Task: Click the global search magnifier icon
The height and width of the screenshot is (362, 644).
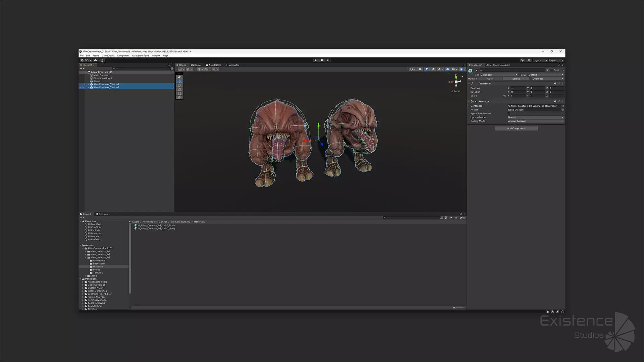Action: click(x=529, y=60)
